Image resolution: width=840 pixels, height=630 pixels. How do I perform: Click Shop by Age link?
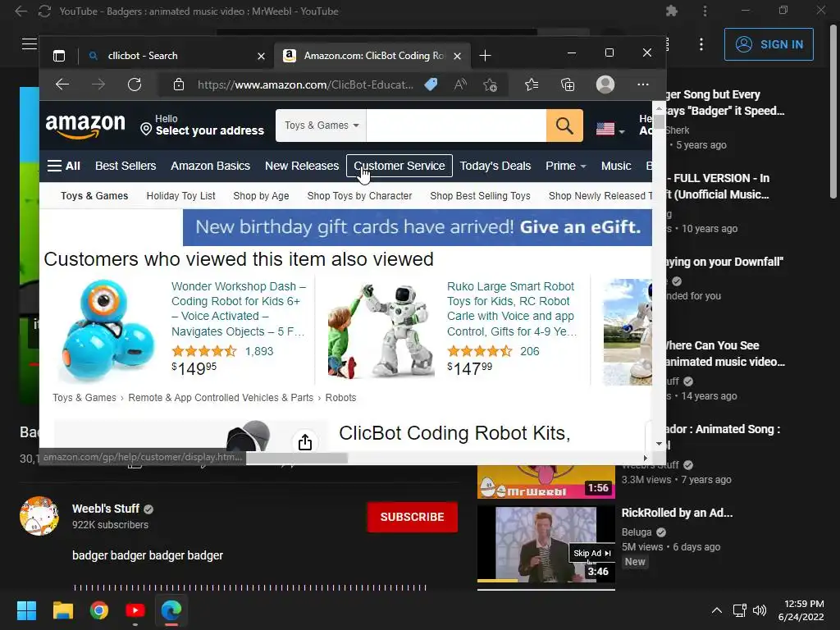click(x=261, y=196)
